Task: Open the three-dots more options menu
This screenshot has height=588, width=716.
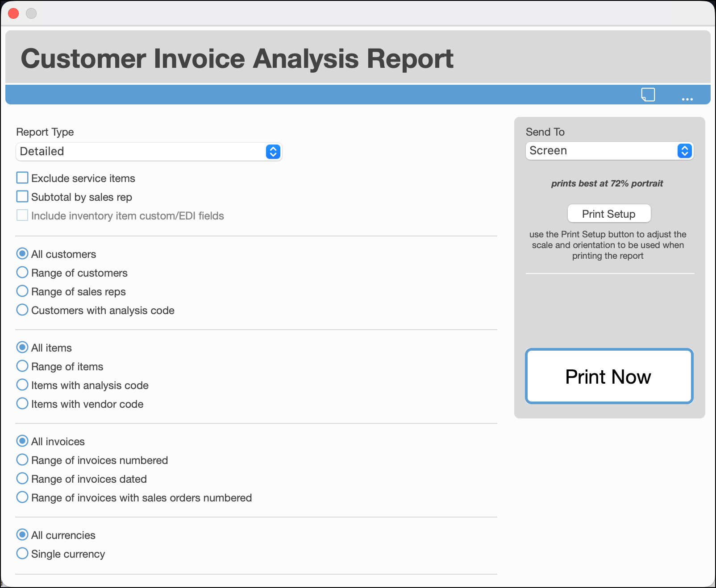Action: pyautogui.click(x=687, y=99)
